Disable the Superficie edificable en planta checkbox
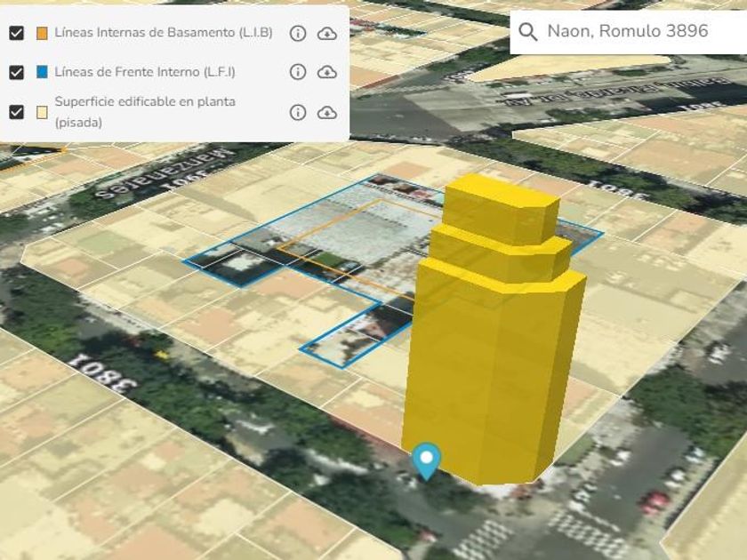The height and width of the screenshot is (560, 747). point(16,112)
